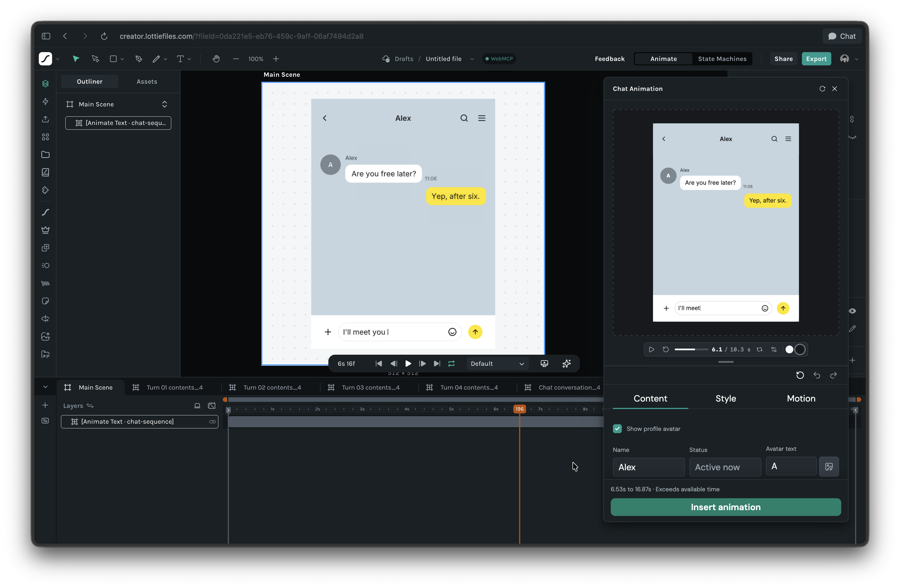The width and height of the screenshot is (900, 588).
Task: Open the upload sidebar icon
Action: click(x=45, y=119)
